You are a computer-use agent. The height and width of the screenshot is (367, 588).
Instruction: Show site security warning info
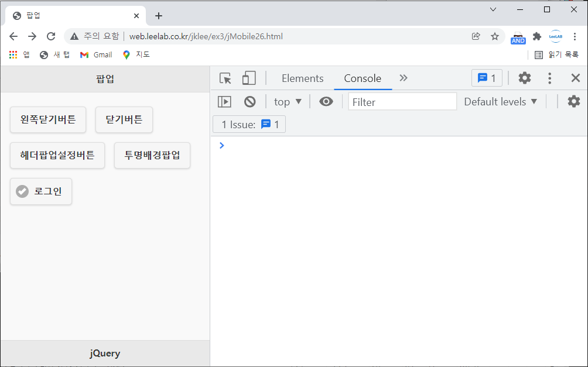tap(94, 36)
